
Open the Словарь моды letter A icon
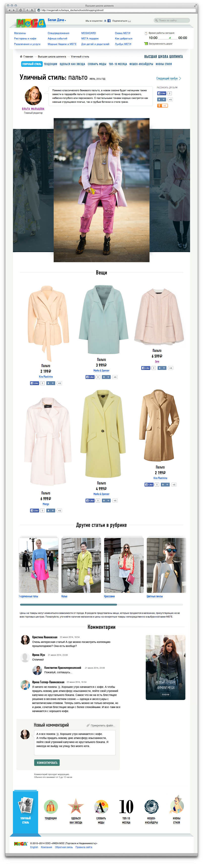pyautogui.click(x=101, y=807)
